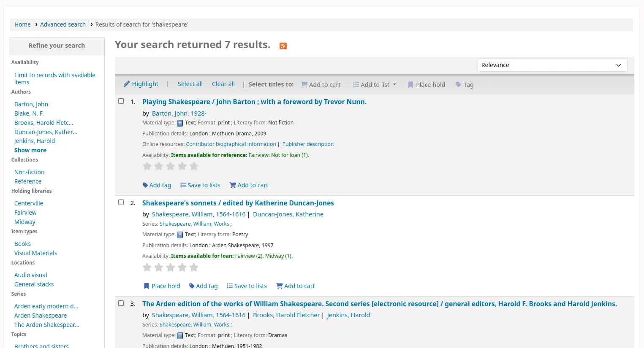Open the Arden edition title link
This screenshot has height=348, width=644.
[x=380, y=304]
